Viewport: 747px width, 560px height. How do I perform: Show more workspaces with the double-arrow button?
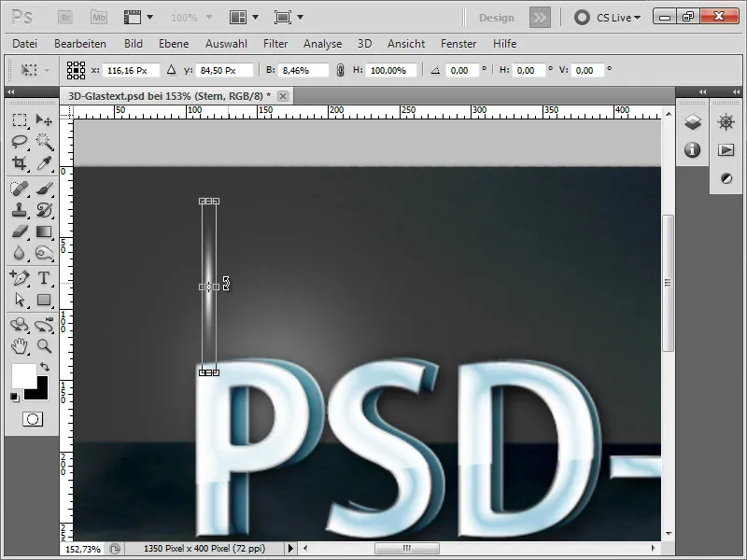[540, 18]
